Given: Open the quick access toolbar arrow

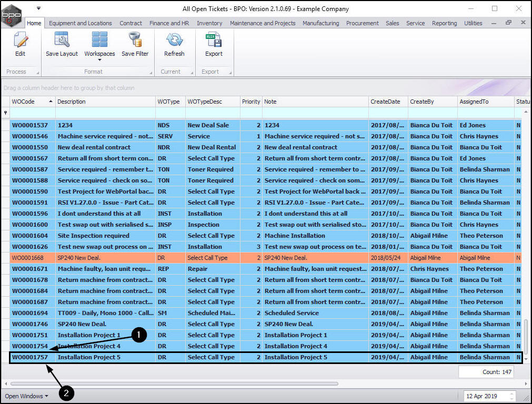Looking at the screenshot, I should pos(38,8).
